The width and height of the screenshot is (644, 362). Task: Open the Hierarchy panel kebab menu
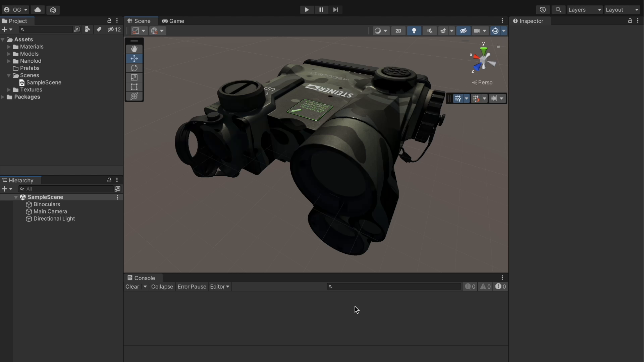point(117,180)
